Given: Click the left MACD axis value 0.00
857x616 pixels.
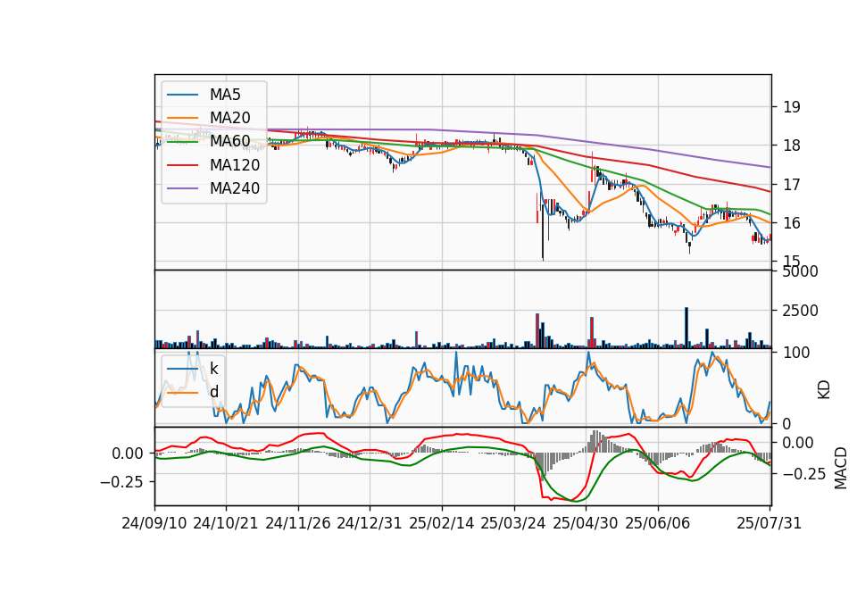Looking at the screenshot, I should click(x=128, y=454).
